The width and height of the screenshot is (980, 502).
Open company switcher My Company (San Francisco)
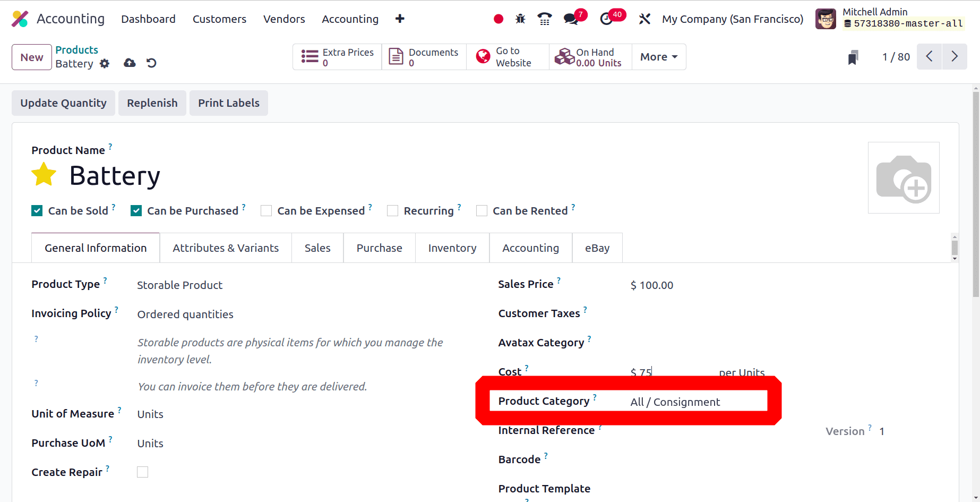733,19
